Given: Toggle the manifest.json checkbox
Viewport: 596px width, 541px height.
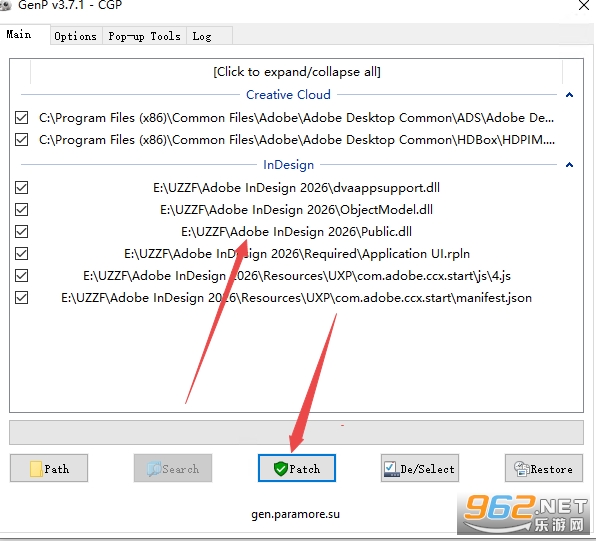Looking at the screenshot, I should point(21,298).
